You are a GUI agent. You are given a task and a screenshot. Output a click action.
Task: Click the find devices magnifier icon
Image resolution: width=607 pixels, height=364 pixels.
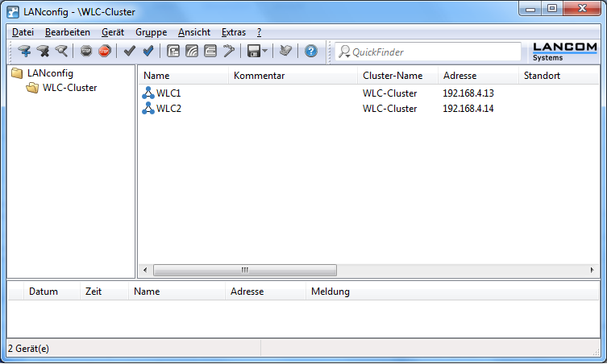pos(61,52)
